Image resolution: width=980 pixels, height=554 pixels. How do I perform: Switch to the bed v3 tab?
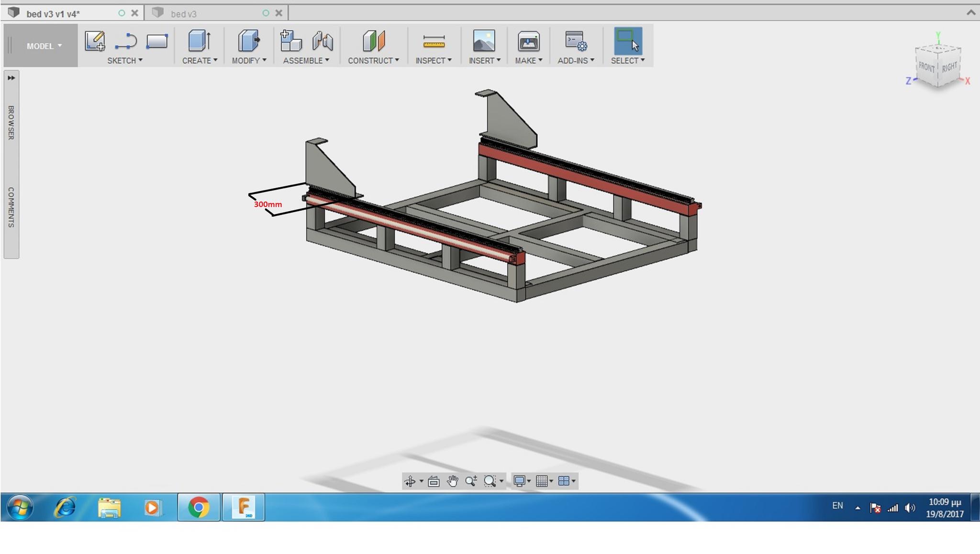[x=184, y=14]
